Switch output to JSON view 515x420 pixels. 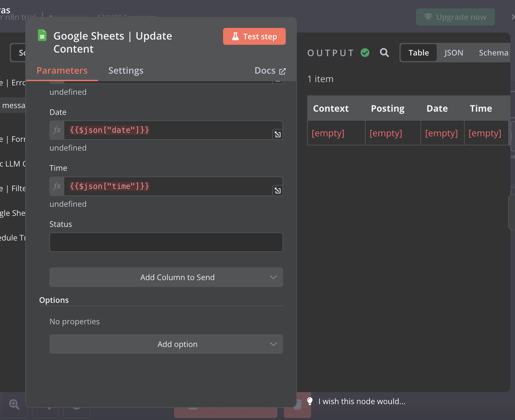tap(454, 53)
